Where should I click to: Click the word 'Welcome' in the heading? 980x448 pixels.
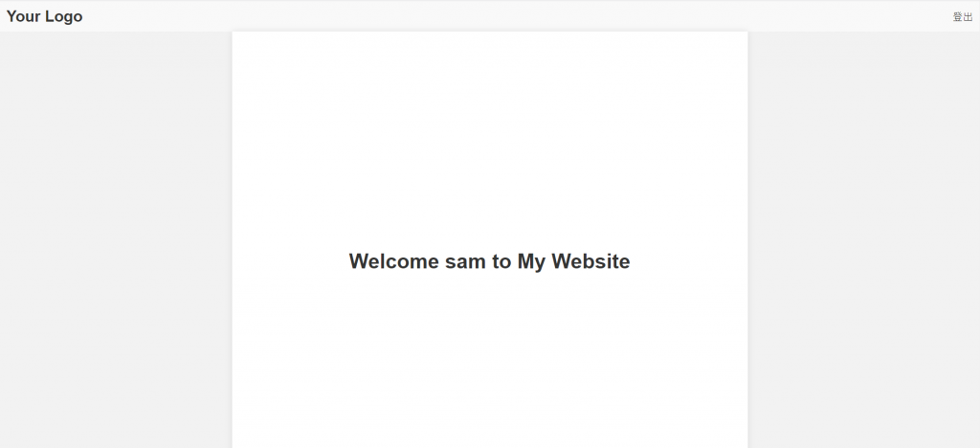(393, 261)
